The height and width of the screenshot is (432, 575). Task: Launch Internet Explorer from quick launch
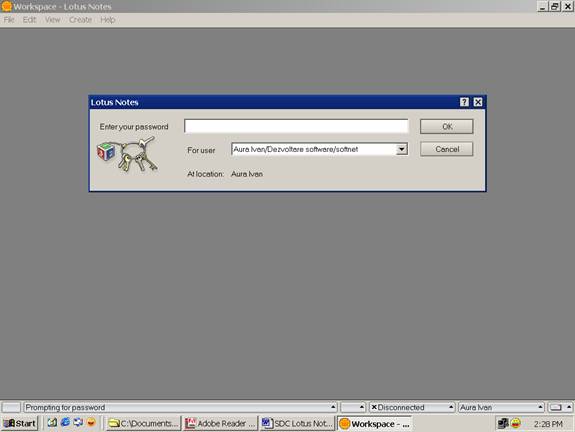point(65,422)
